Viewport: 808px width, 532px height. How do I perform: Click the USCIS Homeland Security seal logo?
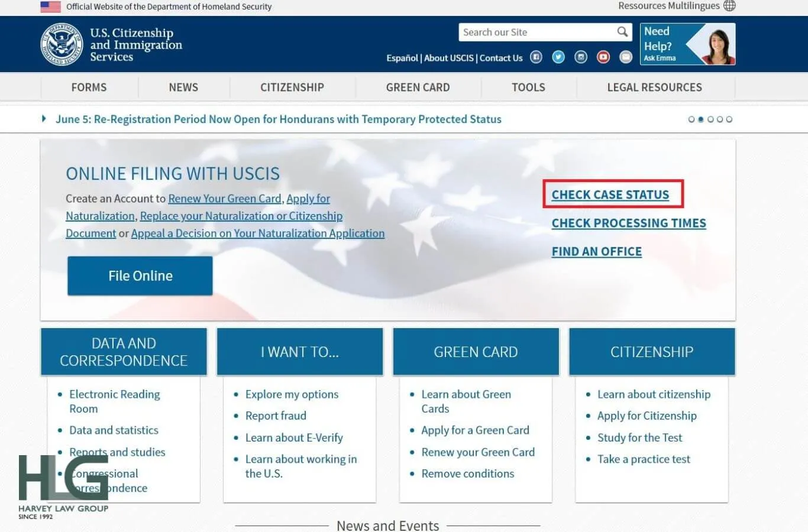coord(62,44)
